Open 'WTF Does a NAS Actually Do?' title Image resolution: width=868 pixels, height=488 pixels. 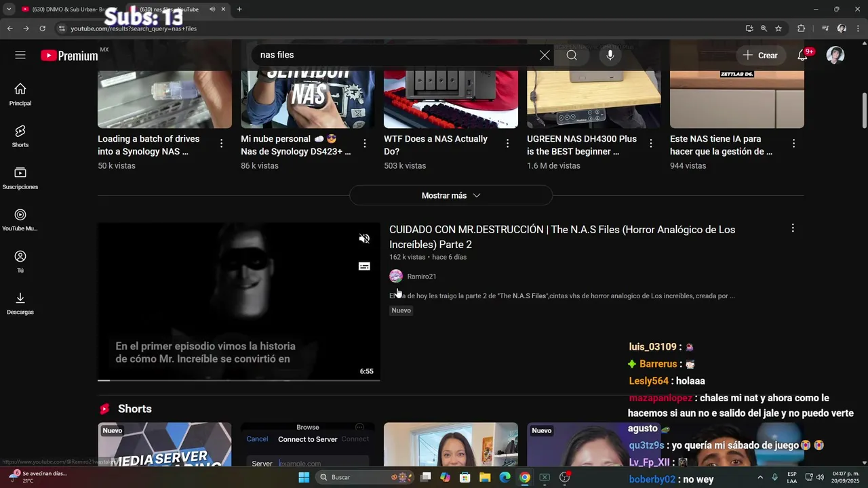tap(435, 145)
